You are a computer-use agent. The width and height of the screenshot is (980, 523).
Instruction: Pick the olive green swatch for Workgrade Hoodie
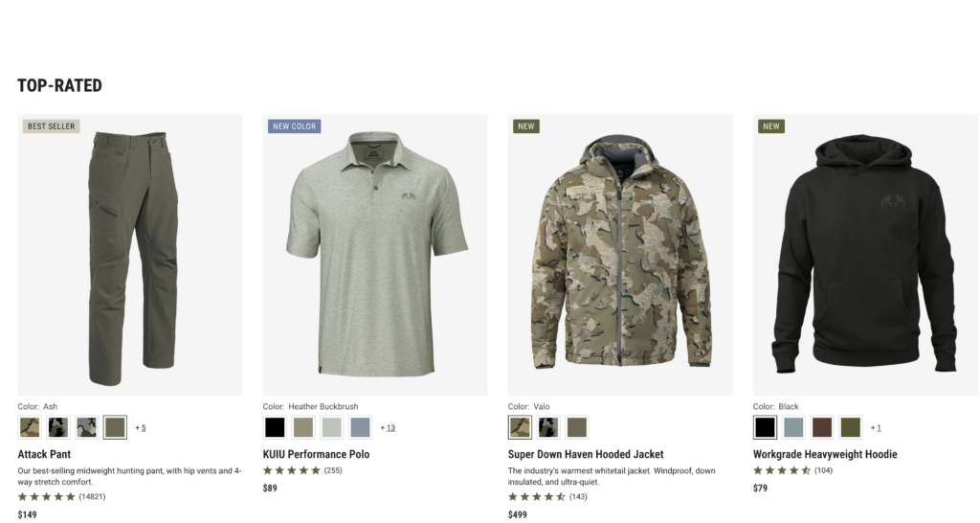pos(851,427)
